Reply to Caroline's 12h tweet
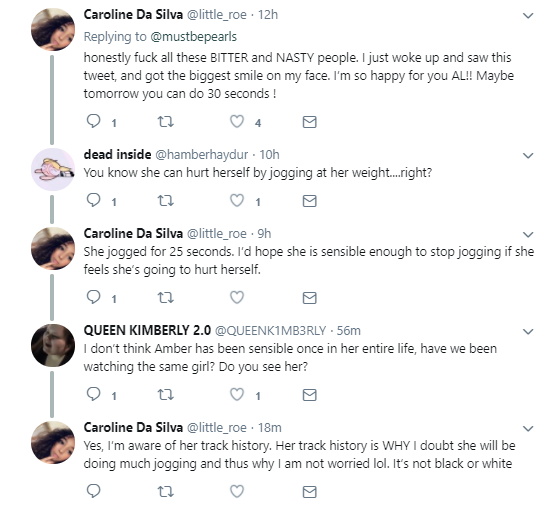 [x=93, y=121]
